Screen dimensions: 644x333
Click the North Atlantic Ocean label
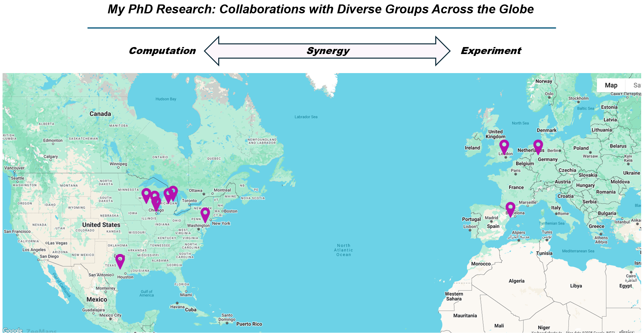tap(344, 250)
